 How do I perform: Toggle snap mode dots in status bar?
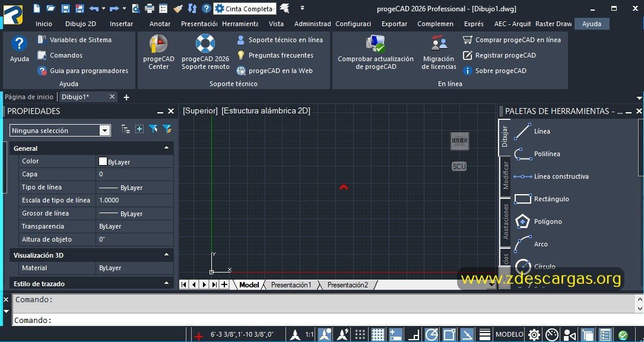point(360,335)
